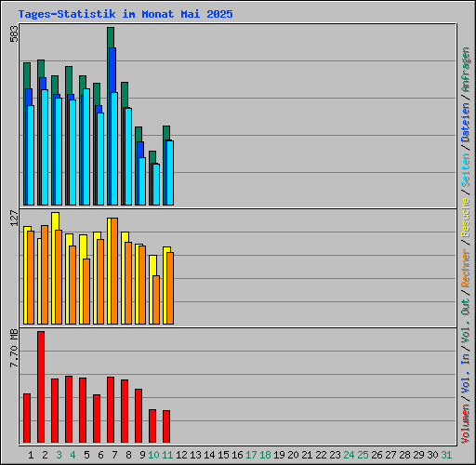
Task: Click green day label '18' on the x-axis
Action: pos(265,455)
